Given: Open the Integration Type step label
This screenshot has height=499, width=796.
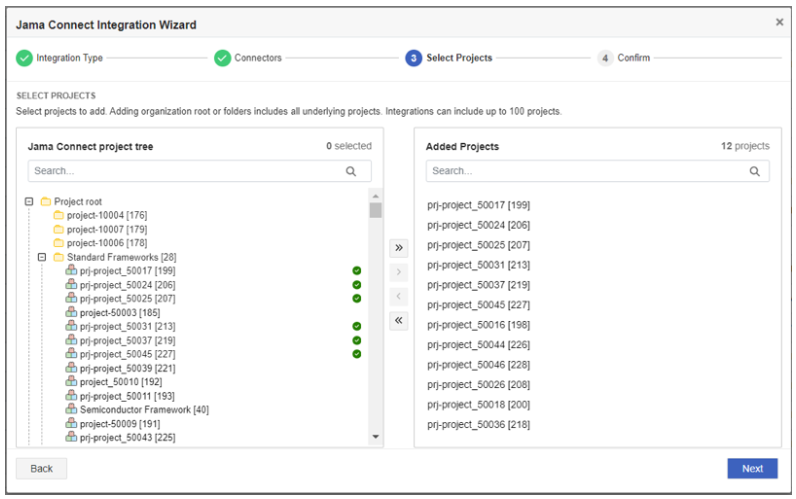Looking at the screenshot, I should 70,58.
